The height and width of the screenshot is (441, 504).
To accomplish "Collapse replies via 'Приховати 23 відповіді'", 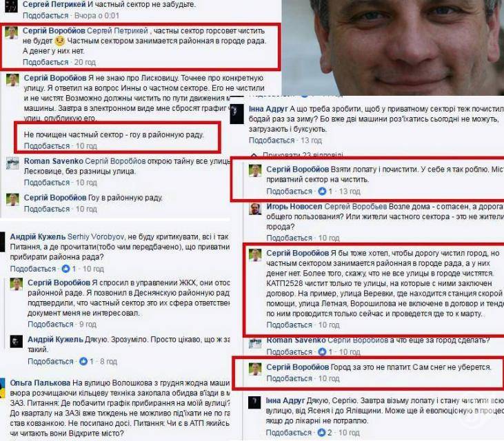I will pos(303,155).
